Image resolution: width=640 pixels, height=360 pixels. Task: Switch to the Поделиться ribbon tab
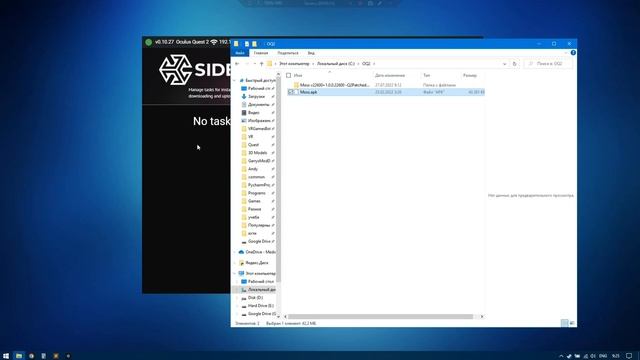coord(288,53)
